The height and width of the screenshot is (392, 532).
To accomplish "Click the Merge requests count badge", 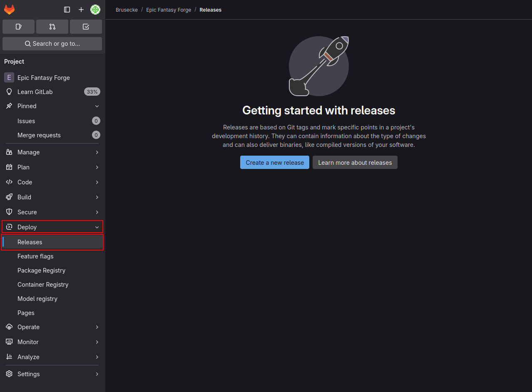I will pyautogui.click(x=96, y=135).
